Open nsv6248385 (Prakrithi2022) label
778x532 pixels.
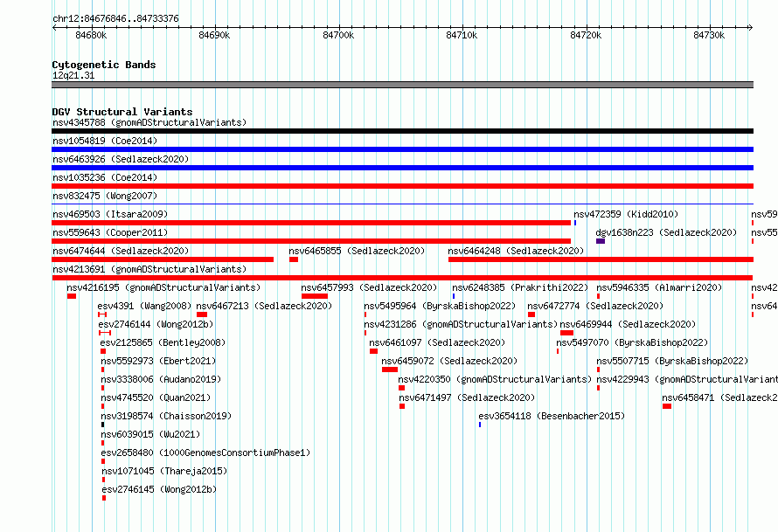point(520,287)
